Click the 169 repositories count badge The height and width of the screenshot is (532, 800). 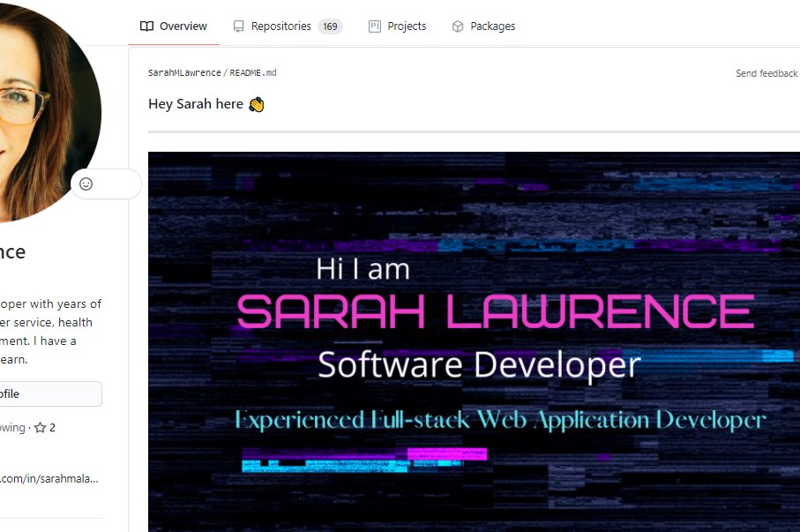point(330,26)
